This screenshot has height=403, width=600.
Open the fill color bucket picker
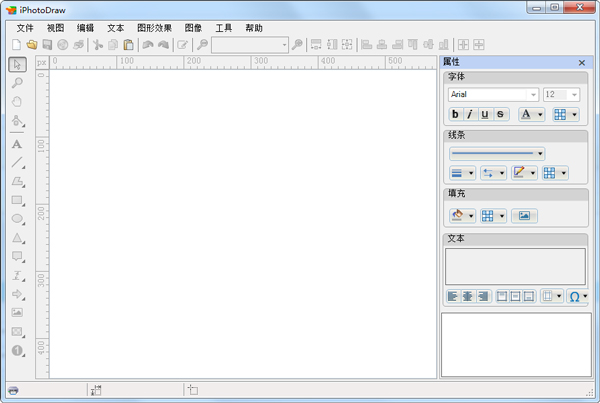coord(462,216)
